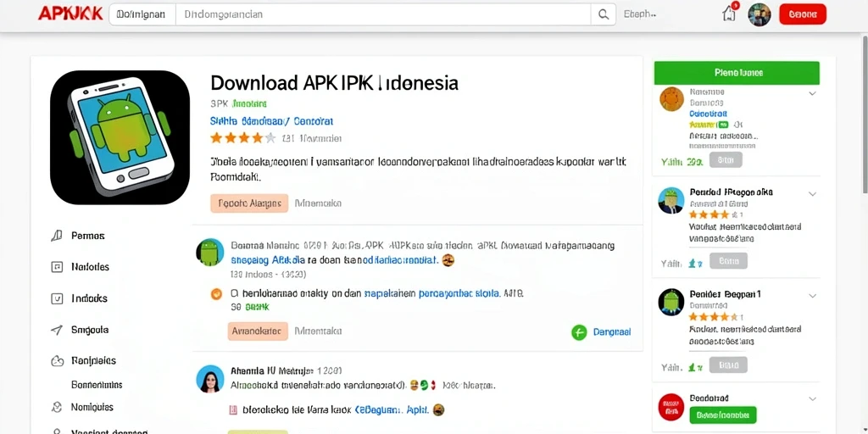Select the 'Nomiguies' sidebar item
868x434 pixels.
coord(92,407)
